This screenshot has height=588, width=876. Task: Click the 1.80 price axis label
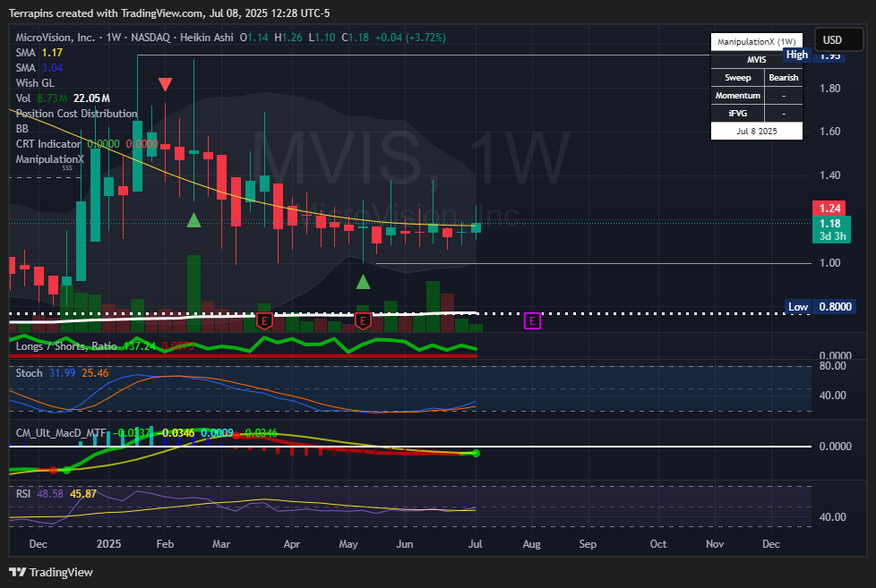(829, 89)
